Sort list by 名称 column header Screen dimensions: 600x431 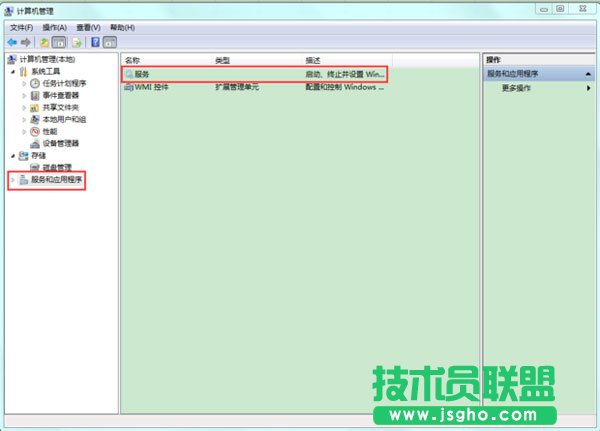tap(167, 60)
